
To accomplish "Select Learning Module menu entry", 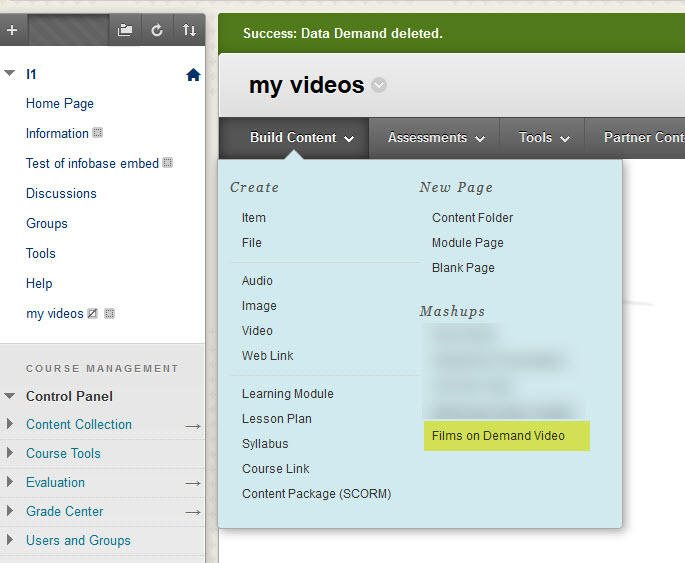I will click(x=288, y=394).
